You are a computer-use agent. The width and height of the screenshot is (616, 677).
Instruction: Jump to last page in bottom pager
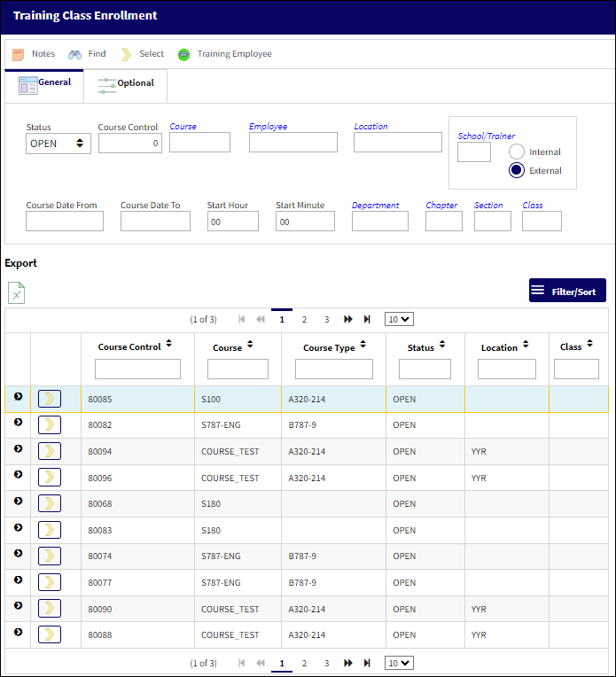[367, 663]
